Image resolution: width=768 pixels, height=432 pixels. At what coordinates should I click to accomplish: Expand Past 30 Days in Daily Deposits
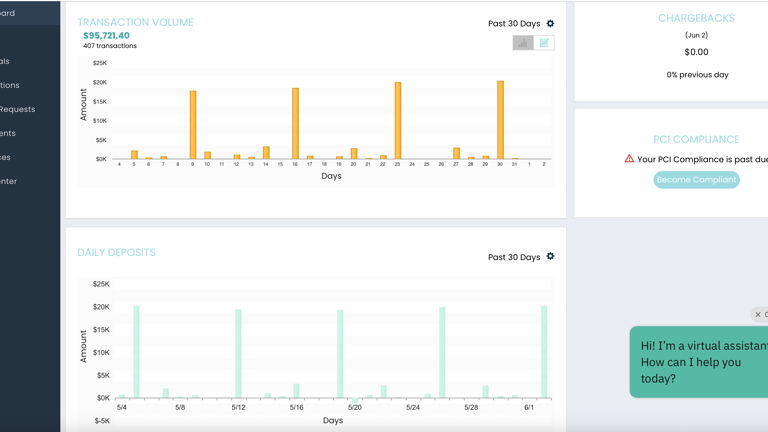[513, 258]
